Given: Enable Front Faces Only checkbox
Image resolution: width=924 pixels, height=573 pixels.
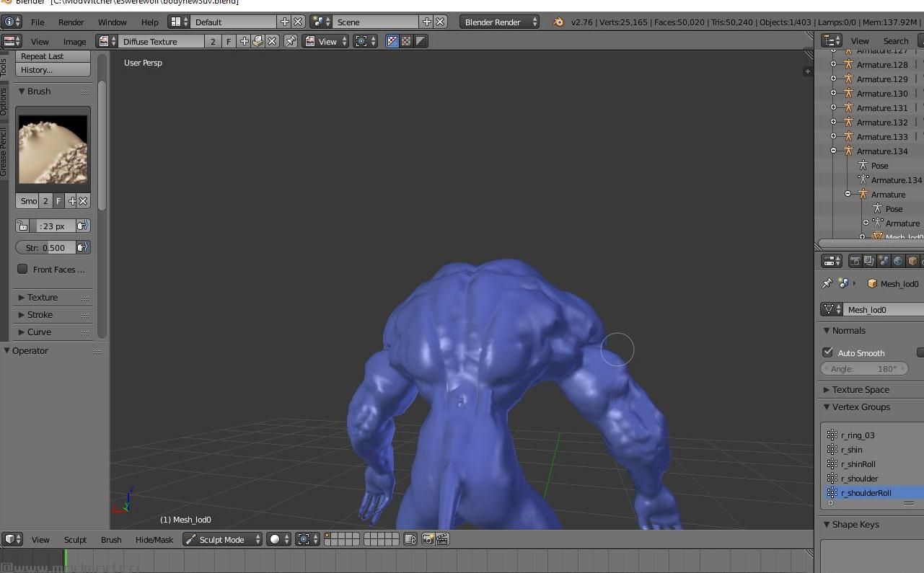Looking at the screenshot, I should (x=23, y=269).
